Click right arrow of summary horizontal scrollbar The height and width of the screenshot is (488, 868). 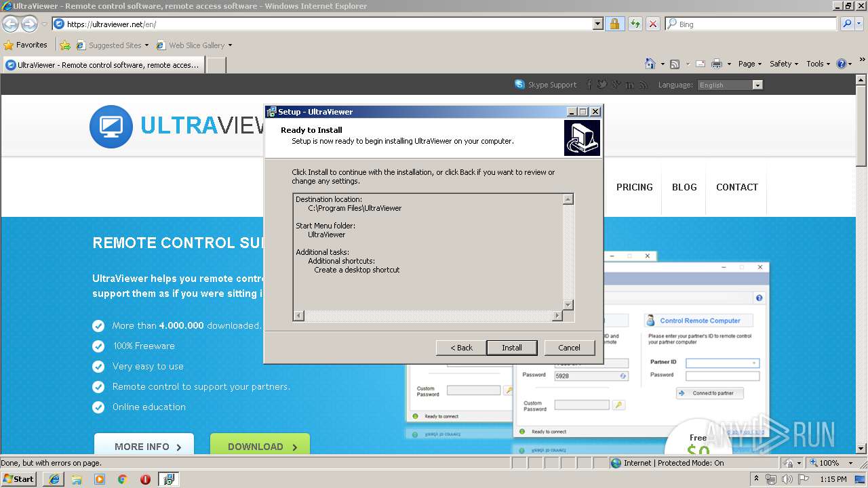pyautogui.click(x=557, y=316)
